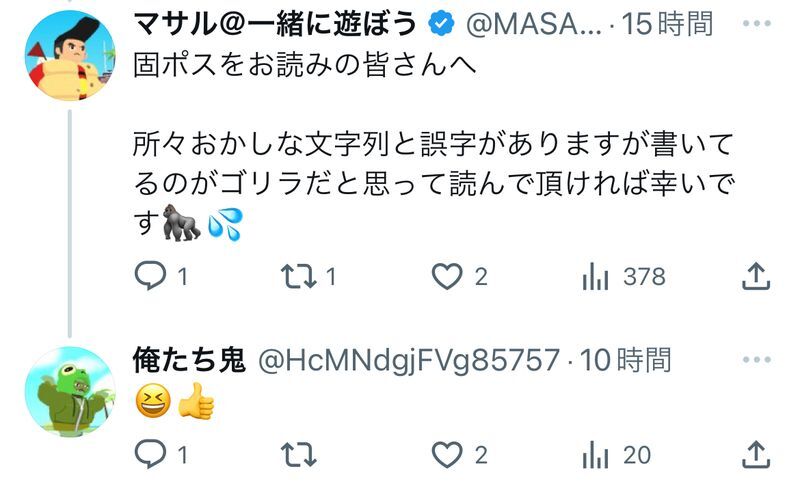Open the 15時間 timestamp
The width and height of the screenshot is (800, 486).
pyautogui.click(x=667, y=24)
